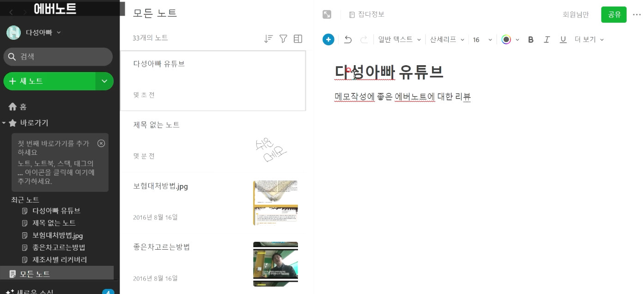Open the 산세리프 font dropdown
644x294 pixels.
coord(447,40)
